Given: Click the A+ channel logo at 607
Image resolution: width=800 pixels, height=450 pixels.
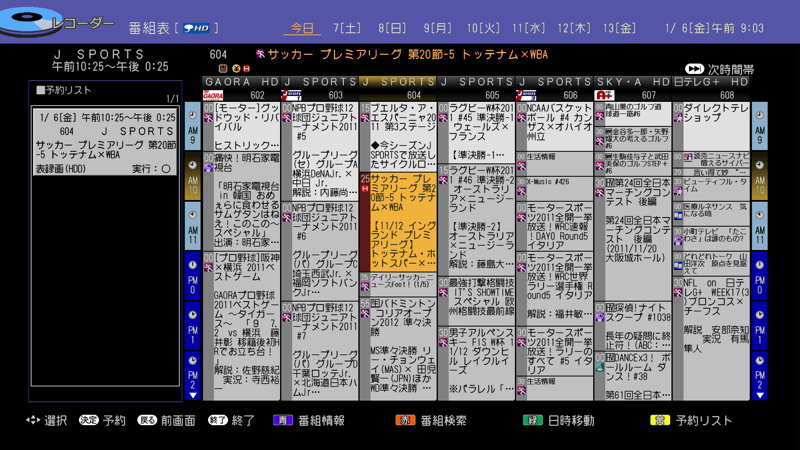Looking at the screenshot, I should point(604,95).
